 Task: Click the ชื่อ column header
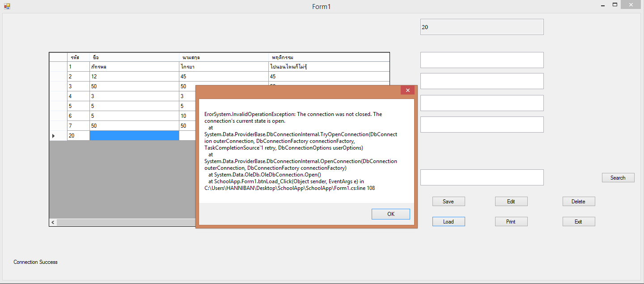tap(134, 57)
